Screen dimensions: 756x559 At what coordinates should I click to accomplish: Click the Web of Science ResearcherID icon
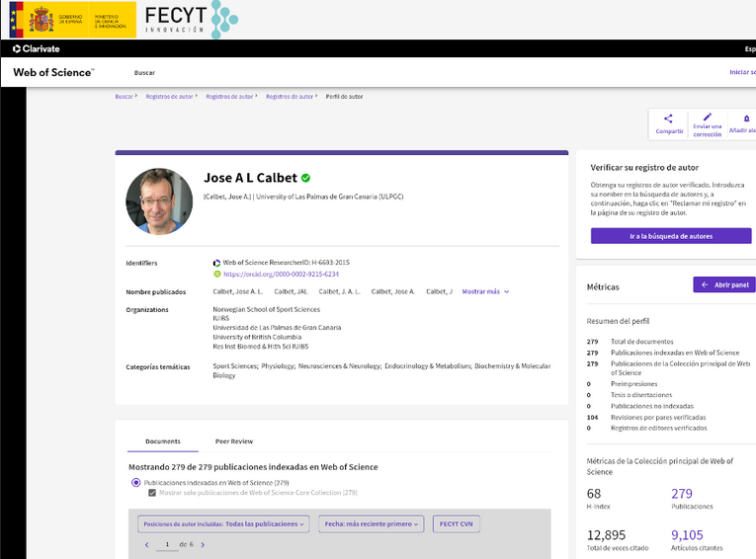point(217,263)
